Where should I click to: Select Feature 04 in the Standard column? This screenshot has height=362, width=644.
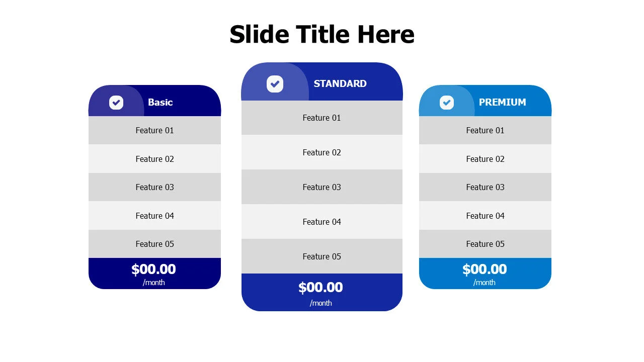(322, 222)
